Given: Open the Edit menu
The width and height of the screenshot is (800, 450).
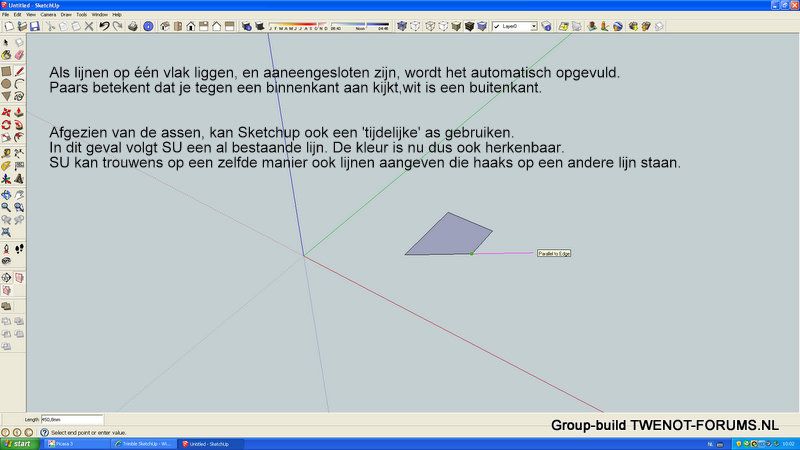Looking at the screenshot, I should [x=17, y=15].
